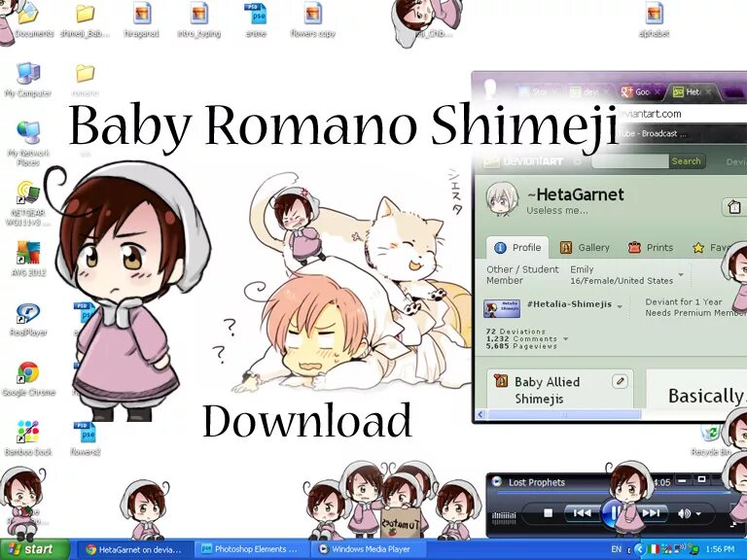Click the HetaGarnet avatar image

pyautogui.click(x=502, y=200)
